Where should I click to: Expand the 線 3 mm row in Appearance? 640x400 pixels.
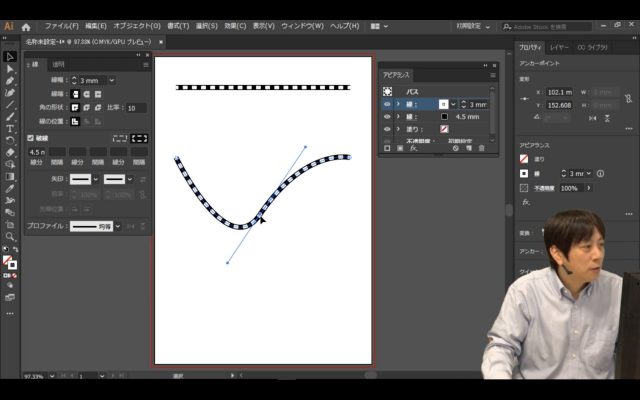398,104
